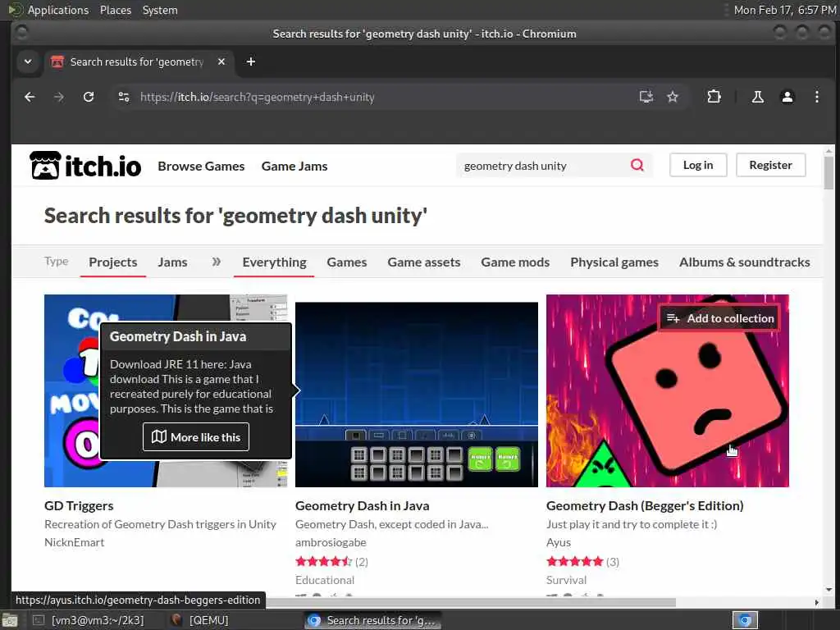This screenshot has height=630, width=840.
Task: Click Add to collection button
Action: coord(719,318)
